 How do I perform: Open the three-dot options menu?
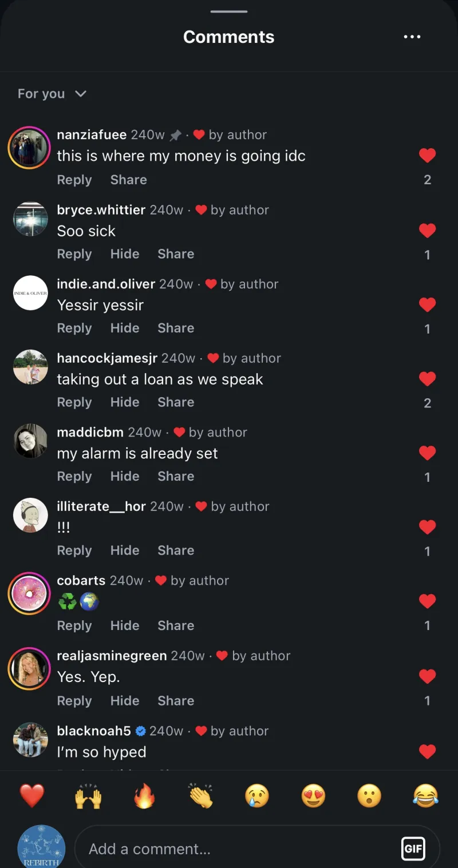(412, 37)
